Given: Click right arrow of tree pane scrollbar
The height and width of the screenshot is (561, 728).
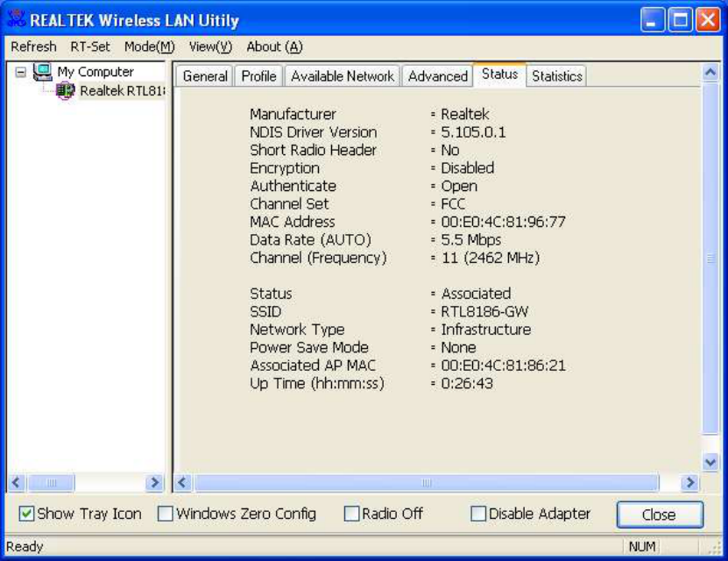Looking at the screenshot, I should click(x=154, y=482).
